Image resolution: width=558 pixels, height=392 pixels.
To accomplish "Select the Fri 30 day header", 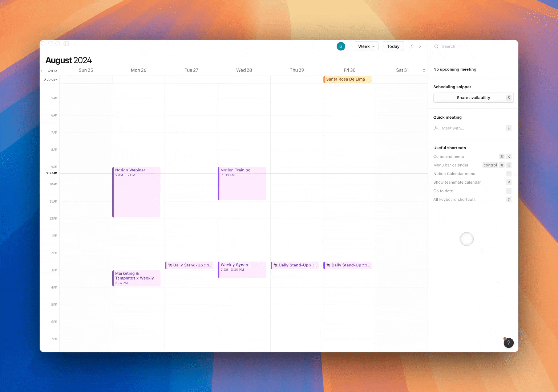I will pos(349,70).
